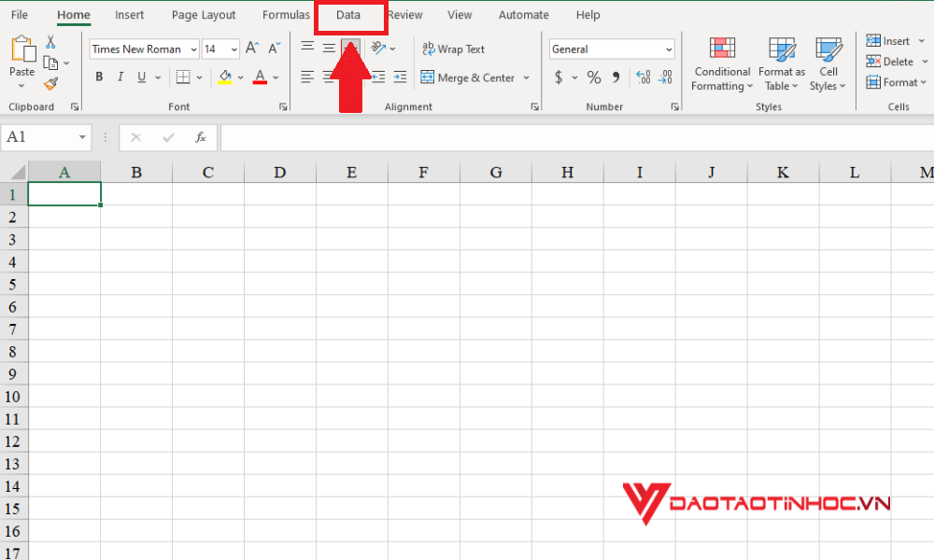The height and width of the screenshot is (560, 934).
Task: Click the Wrap Text icon
Action: click(455, 49)
